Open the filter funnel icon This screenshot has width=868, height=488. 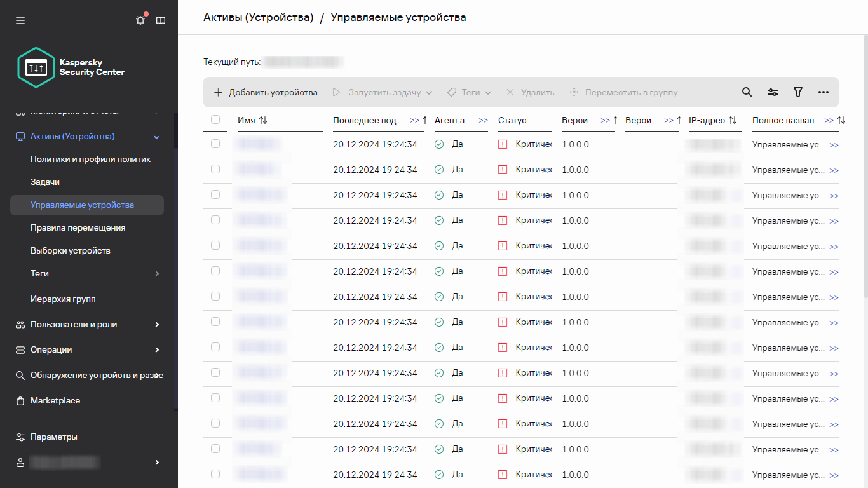pos(797,92)
